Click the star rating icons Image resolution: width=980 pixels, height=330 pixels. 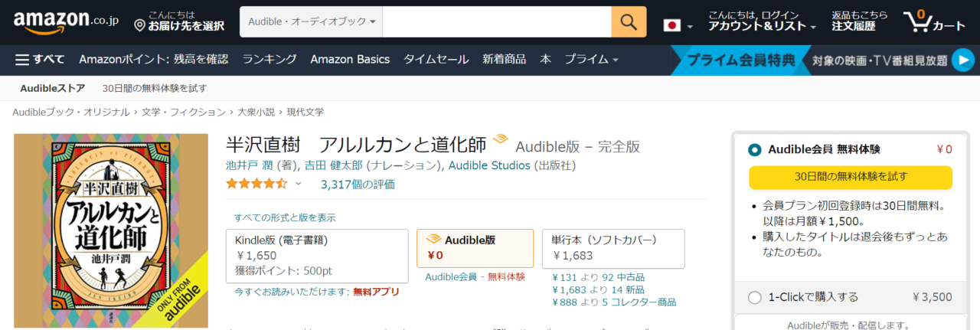click(x=256, y=184)
